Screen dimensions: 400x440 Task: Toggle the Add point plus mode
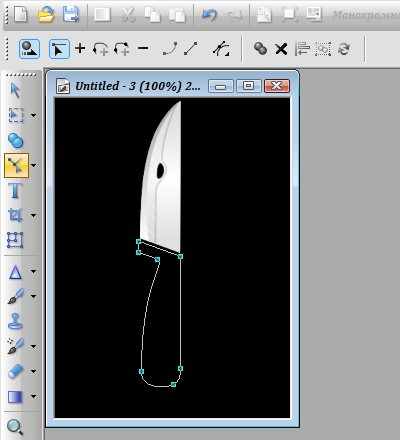click(x=80, y=48)
